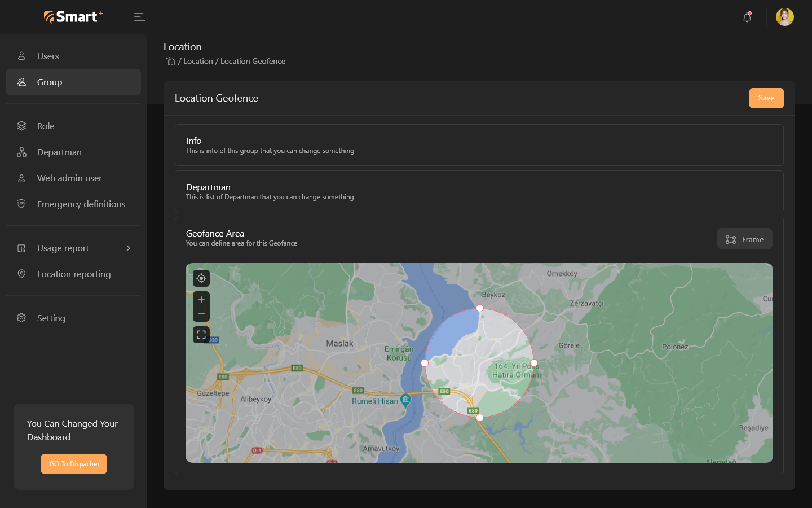The height and width of the screenshot is (508, 812).
Task: Expand the Usage report submenu chevron
Action: click(x=128, y=248)
